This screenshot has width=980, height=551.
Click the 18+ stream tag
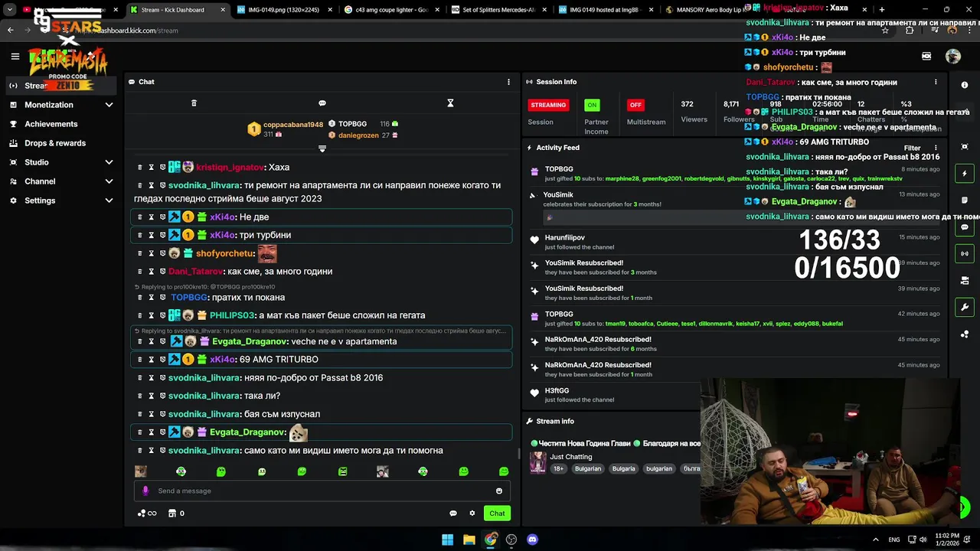coord(558,468)
